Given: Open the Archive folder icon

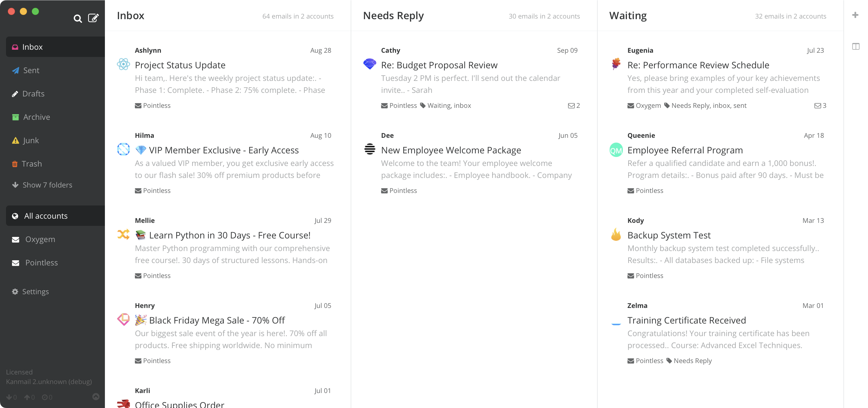Looking at the screenshot, I should (15, 117).
